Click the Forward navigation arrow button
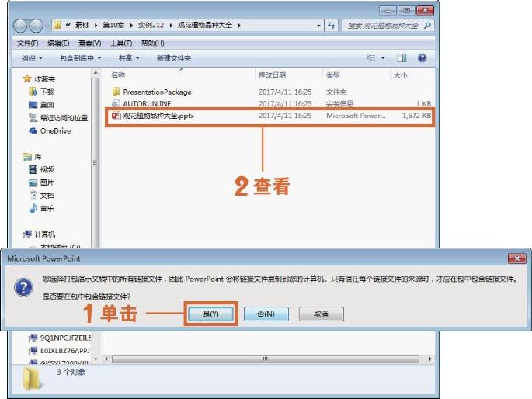 tap(36, 26)
